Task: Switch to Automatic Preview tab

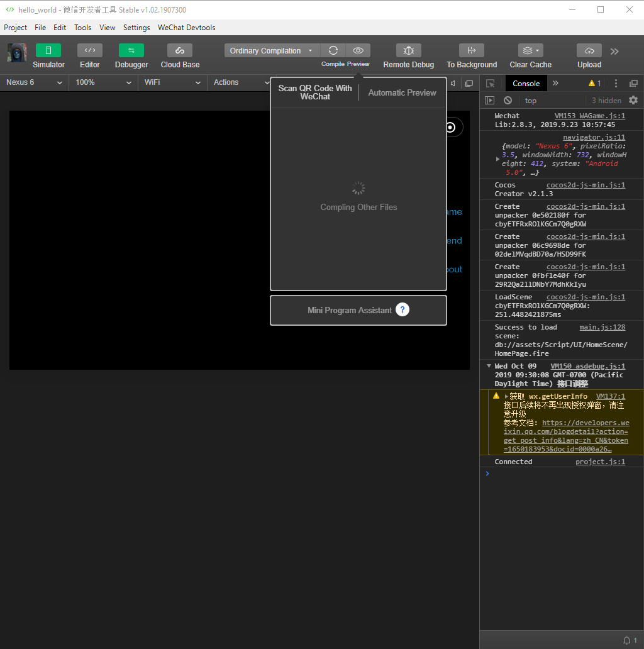Action: coord(402,92)
